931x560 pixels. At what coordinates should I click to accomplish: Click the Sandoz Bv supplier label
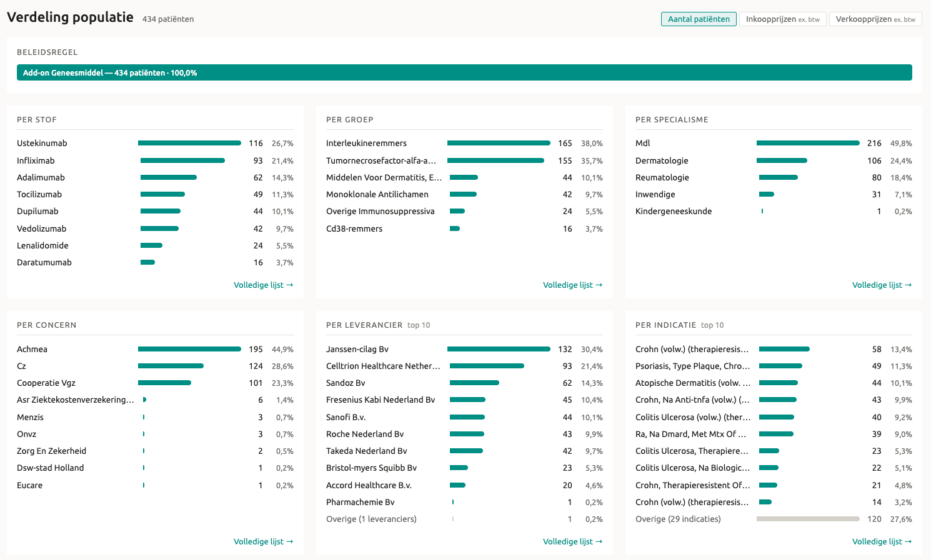click(346, 383)
